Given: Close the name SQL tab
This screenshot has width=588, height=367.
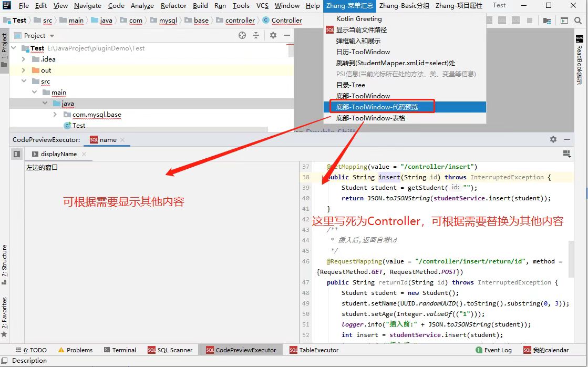Looking at the screenshot, I should [x=122, y=140].
